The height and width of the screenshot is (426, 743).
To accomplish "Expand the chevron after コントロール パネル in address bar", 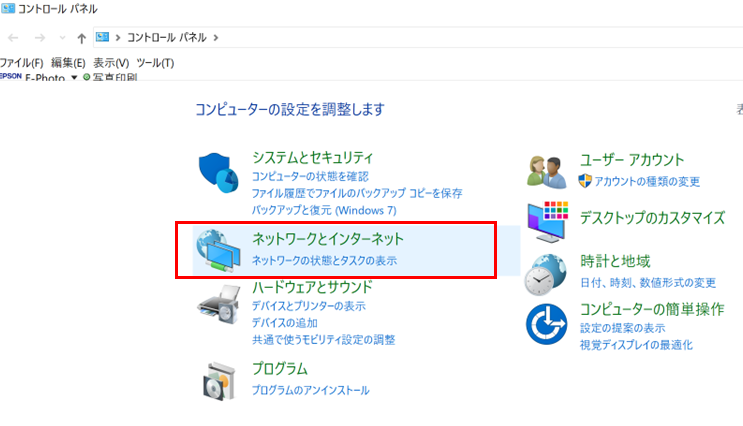I will click(x=215, y=38).
